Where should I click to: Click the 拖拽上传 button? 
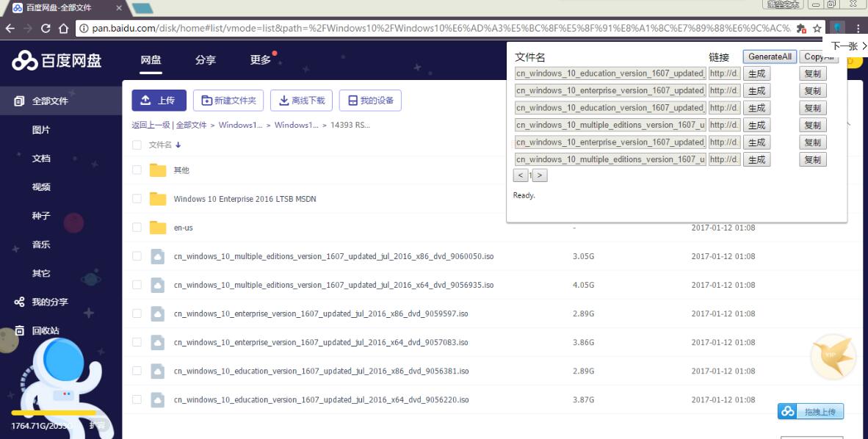(811, 412)
